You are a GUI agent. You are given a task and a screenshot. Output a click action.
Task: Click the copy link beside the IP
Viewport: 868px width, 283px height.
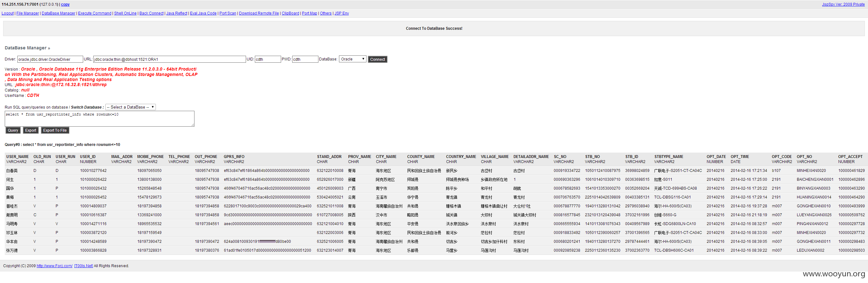[x=65, y=4]
